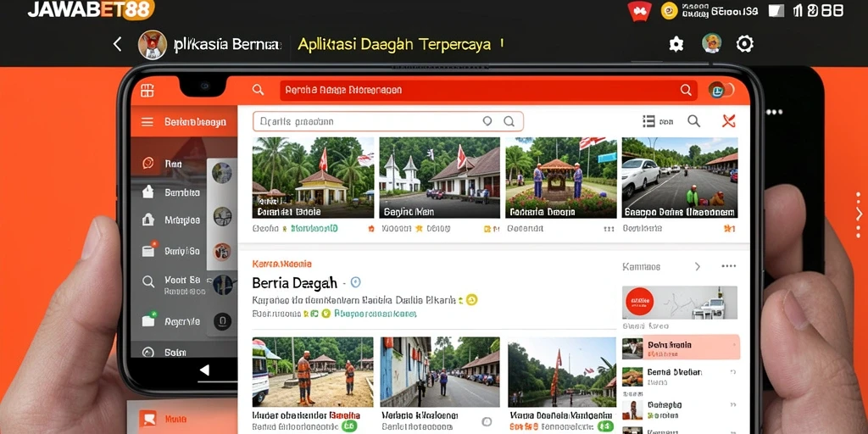
Task: Open the white gear settings icon in header
Action: pyautogui.click(x=676, y=44)
